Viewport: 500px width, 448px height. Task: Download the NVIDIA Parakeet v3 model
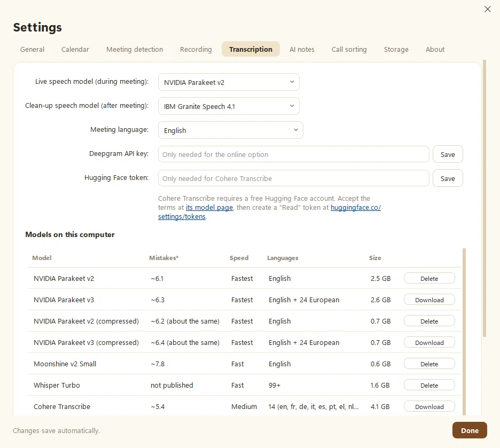point(429,300)
